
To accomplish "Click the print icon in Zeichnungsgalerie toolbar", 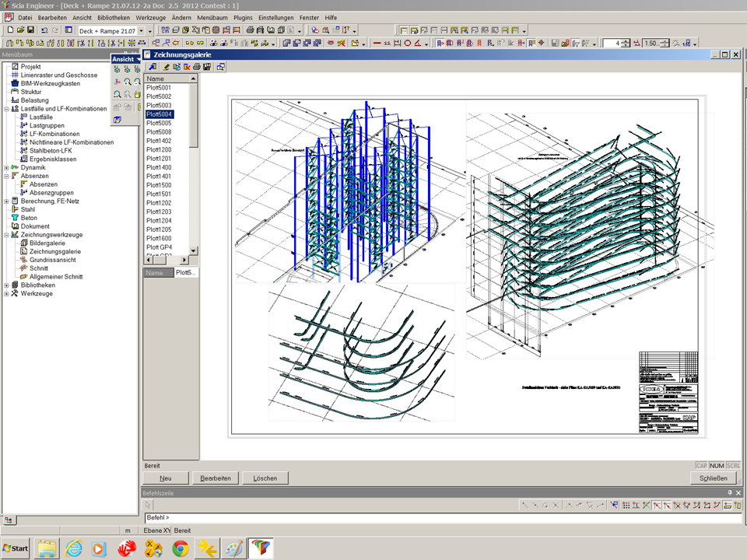I will tap(197, 68).
